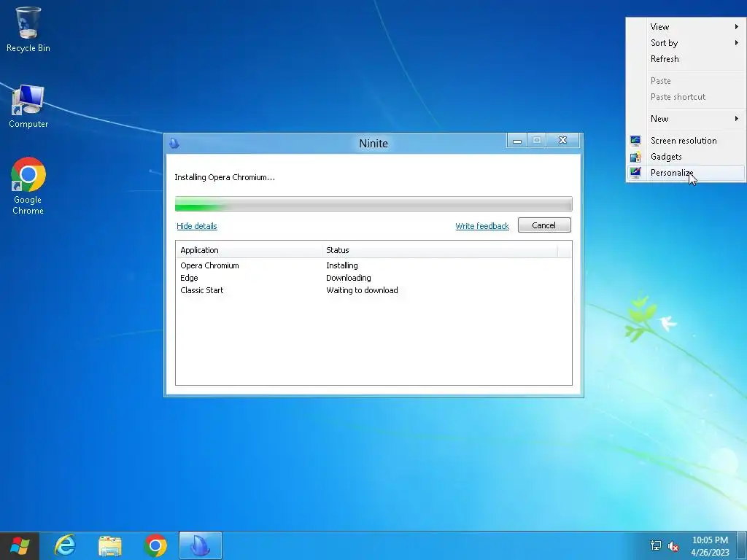This screenshot has width=747, height=560.
Task: Click the View submenu arrow
Action: [737, 27]
